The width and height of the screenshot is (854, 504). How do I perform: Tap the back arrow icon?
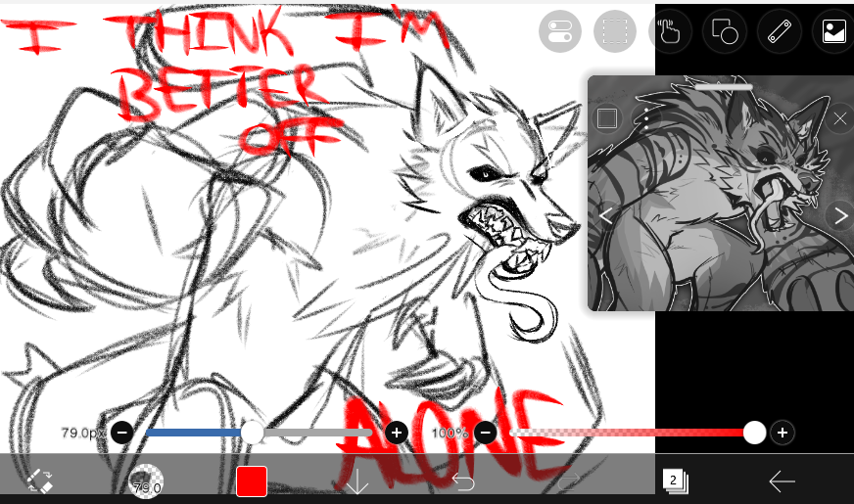782,481
